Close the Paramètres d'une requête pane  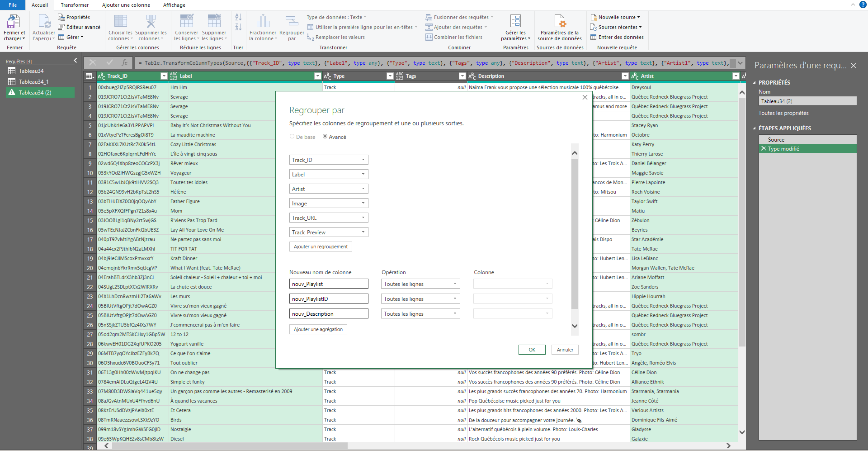854,66
